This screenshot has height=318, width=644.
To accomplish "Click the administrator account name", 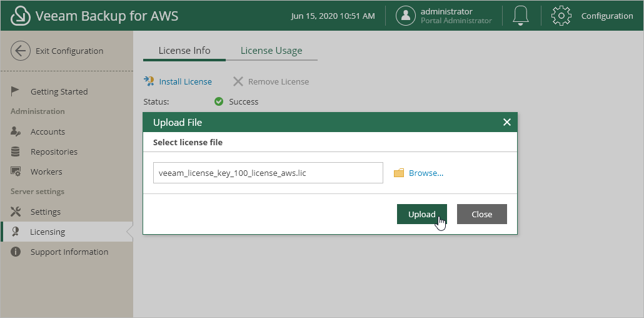I will [x=446, y=11].
